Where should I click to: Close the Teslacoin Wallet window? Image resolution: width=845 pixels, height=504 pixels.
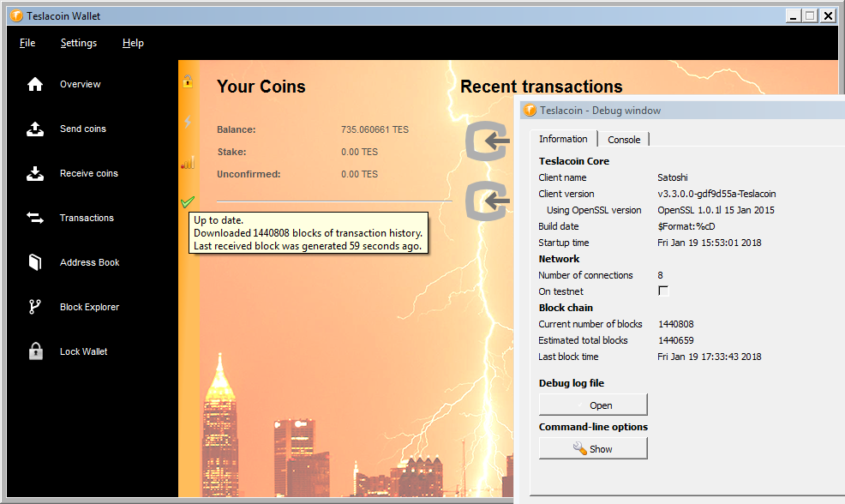pos(828,15)
